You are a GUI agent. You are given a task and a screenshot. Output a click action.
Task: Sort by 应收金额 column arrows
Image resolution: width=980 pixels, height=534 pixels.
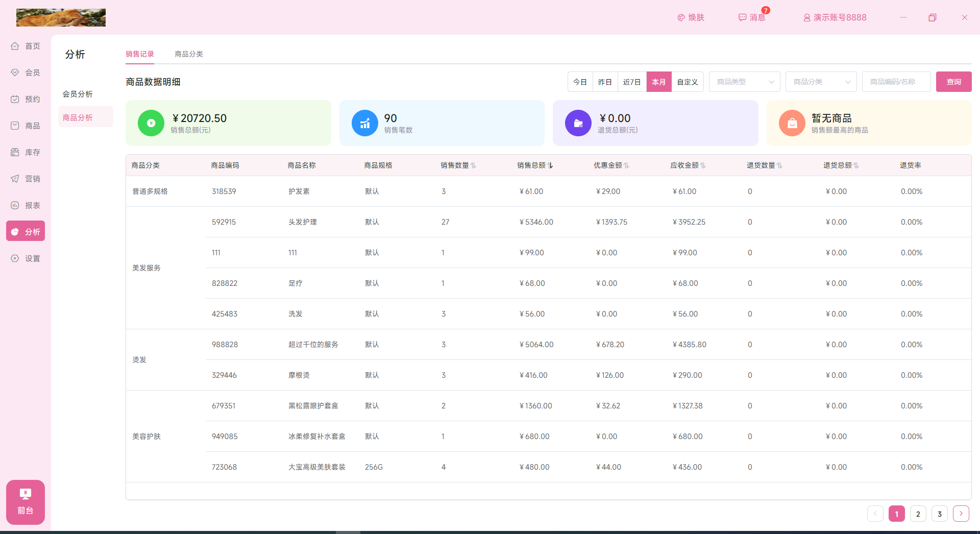[x=703, y=165]
